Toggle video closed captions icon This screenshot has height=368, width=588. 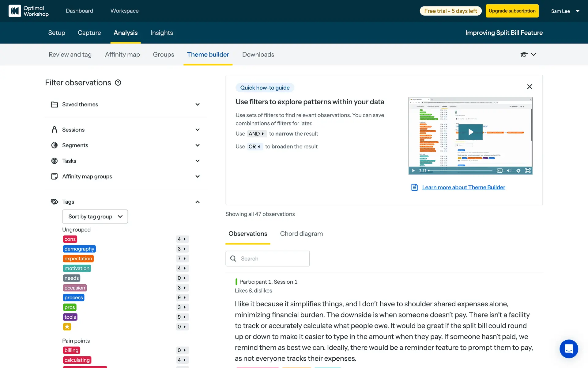point(499,171)
